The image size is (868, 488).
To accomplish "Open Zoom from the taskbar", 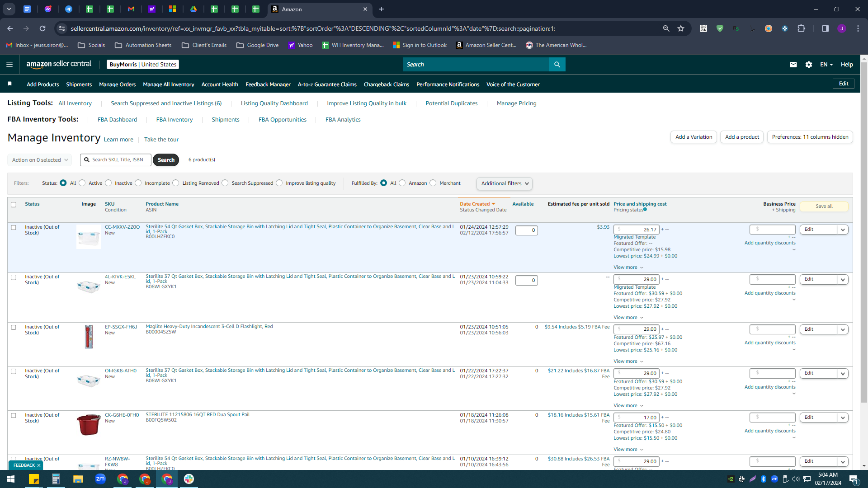I will coord(100,479).
